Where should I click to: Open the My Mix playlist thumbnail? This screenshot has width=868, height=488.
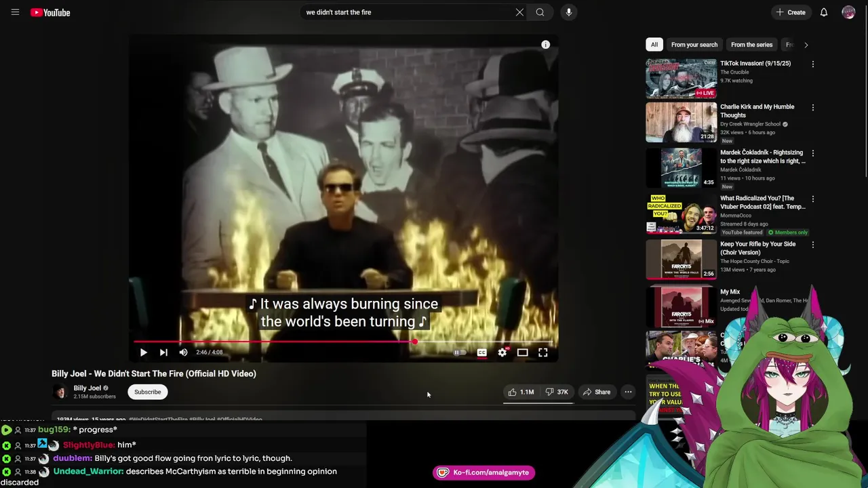pos(681,306)
